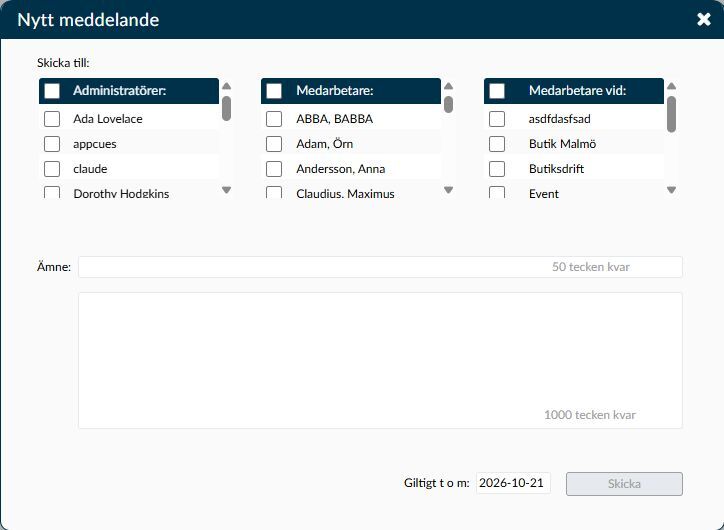Click Medarbetare list scroll down arrow
Image resolution: width=724 pixels, height=530 pixels.
pyautogui.click(x=448, y=190)
